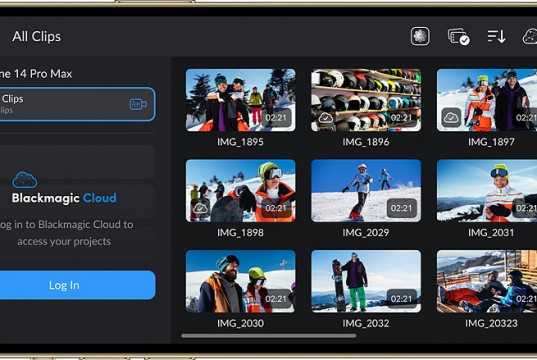The height and width of the screenshot is (360, 537).
Task: Tap cloud sync badge on IMG_1896
Action: click(326, 118)
